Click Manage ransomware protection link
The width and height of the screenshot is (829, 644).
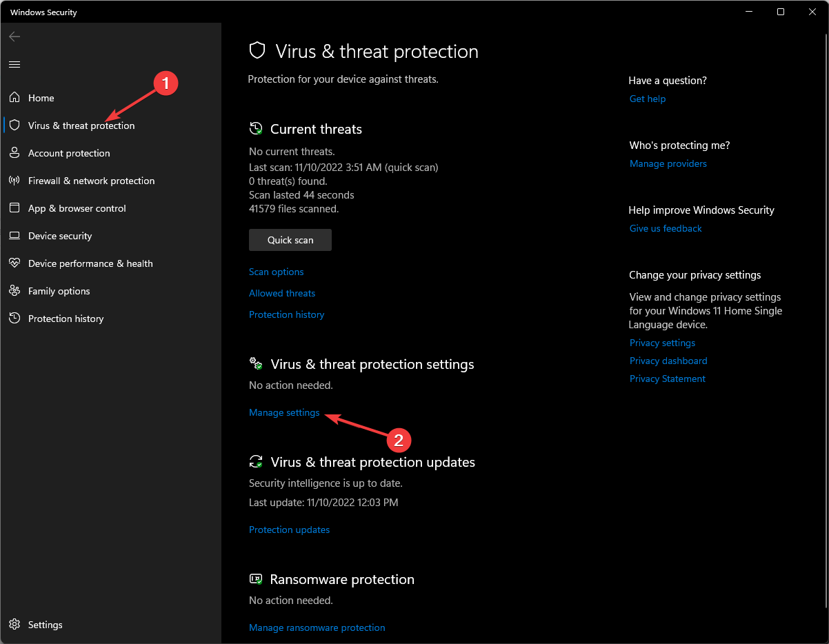point(317,627)
